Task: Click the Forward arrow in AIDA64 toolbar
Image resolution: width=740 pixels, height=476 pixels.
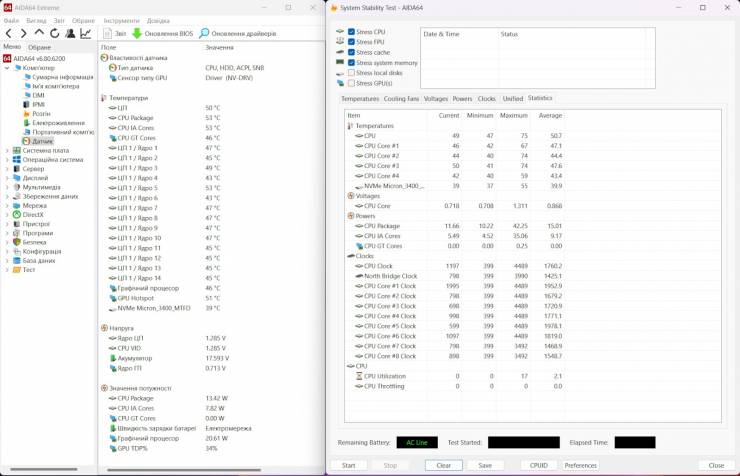Action: 24,33
